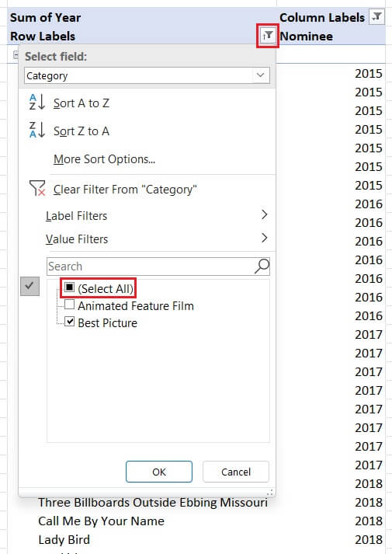
Task: Toggle the (Select All) checkbox
Action: pyautogui.click(x=70, y=287)
